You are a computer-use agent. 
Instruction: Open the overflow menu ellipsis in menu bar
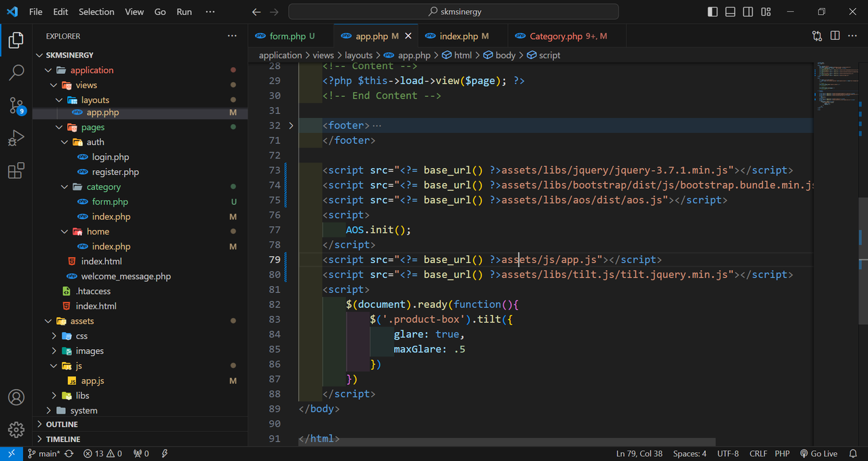(x=210, y=12)
